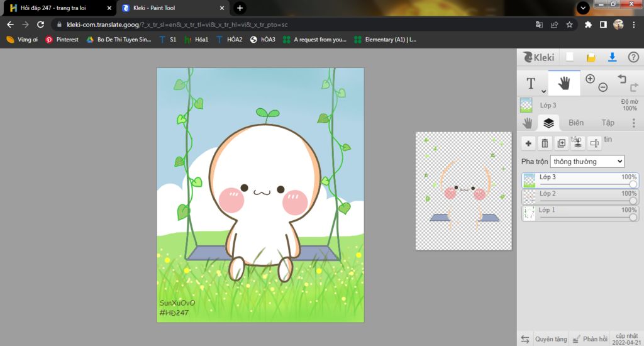
Task: Duplicate the current layer
Action: click(561, 143)
